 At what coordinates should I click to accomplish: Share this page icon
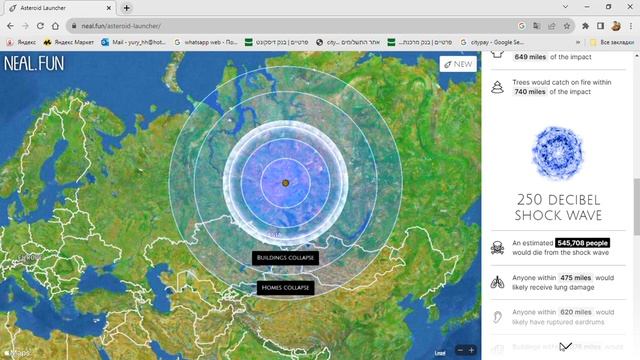click(552, 26)
